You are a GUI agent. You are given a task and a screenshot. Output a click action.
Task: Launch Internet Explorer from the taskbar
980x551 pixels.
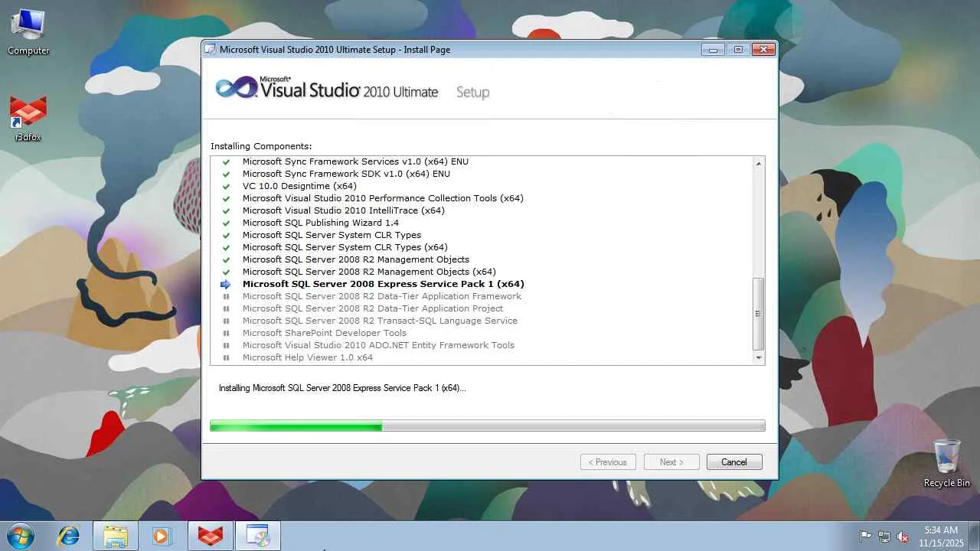[69, 536]
